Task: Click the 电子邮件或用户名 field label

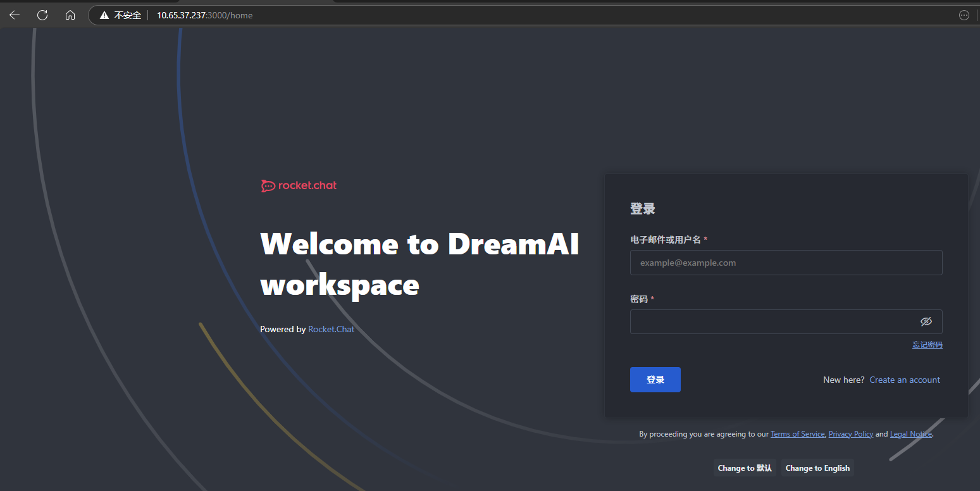Action: (x=666, y=240)
